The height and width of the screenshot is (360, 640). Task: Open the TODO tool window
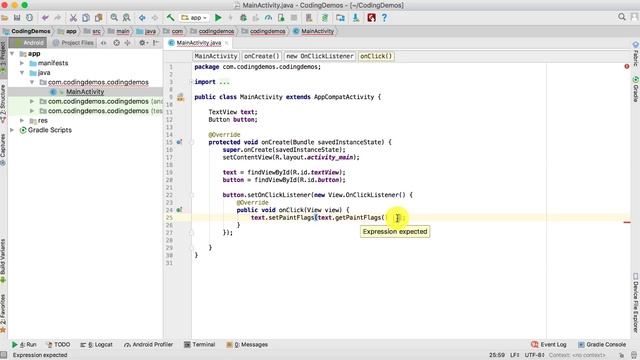point(58,344)
